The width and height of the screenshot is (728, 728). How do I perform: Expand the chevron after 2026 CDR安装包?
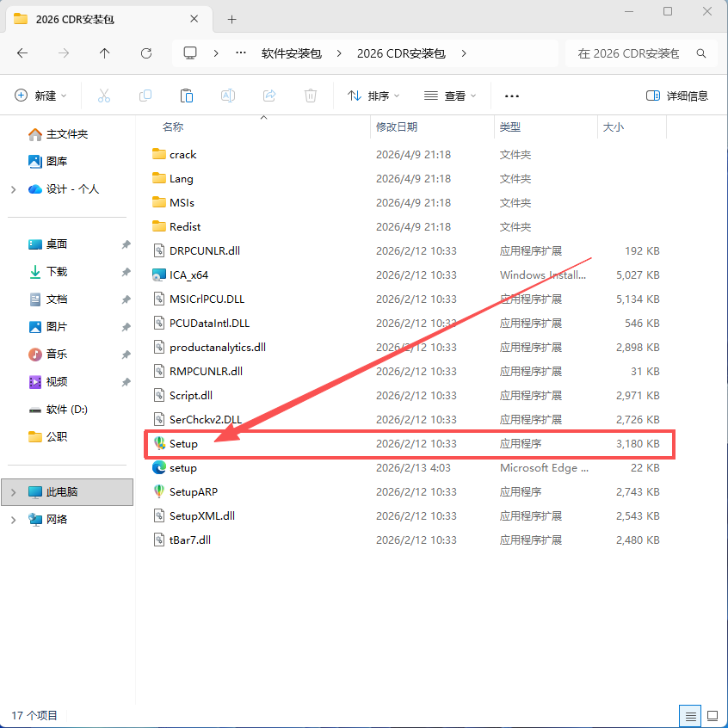(x=464, y=53)
